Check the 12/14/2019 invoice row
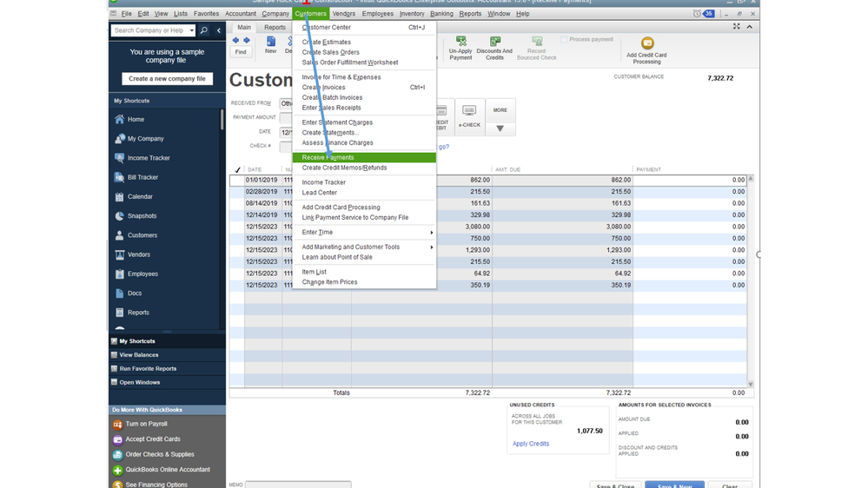This screenshot has width=868, height=488. tap(237, 215)
